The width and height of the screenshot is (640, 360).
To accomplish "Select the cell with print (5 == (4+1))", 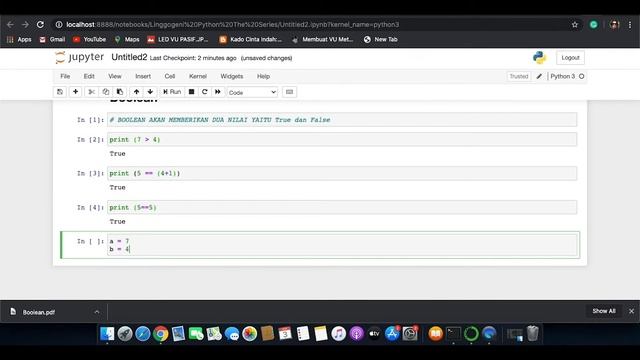I will (x=342, y=173).
